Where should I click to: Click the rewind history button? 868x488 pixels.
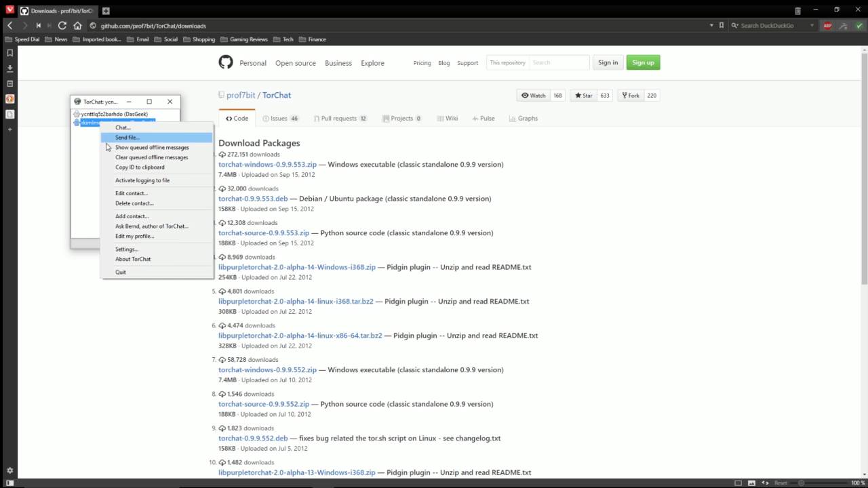point(39,26)
